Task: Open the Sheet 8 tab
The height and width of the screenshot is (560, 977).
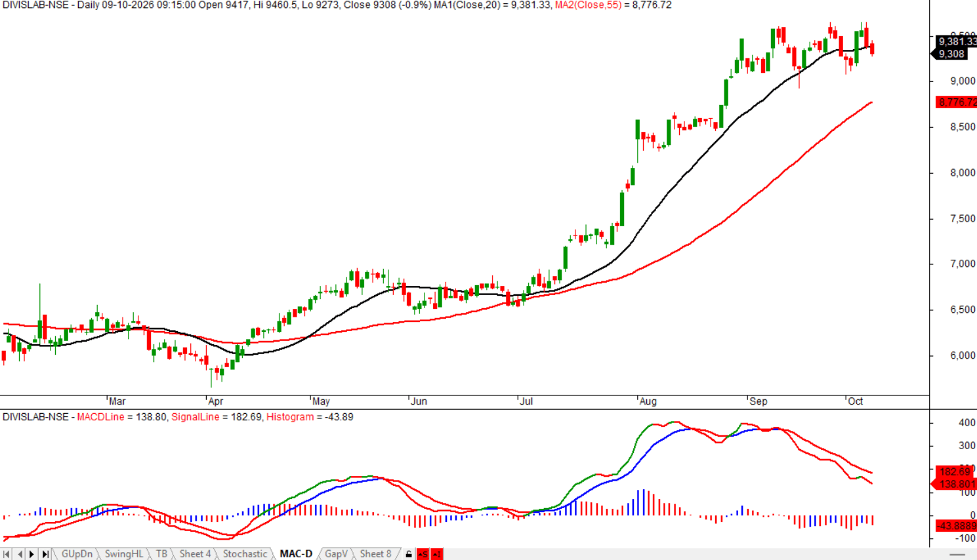Action: (375, 554)
